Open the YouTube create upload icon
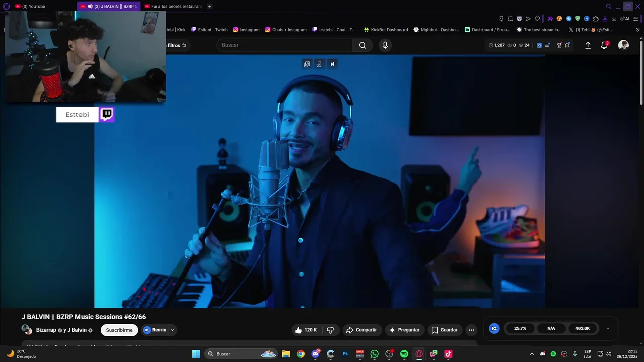Image resolution: width=644 pixels, height=362 pixels. click(x=588, y=45)
